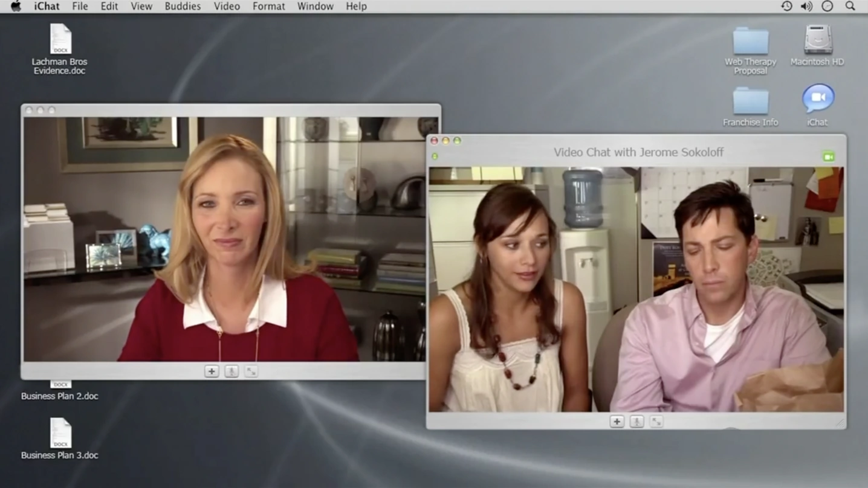Open the Format menu
The image size is (868, 488).
tap(268, 6)
